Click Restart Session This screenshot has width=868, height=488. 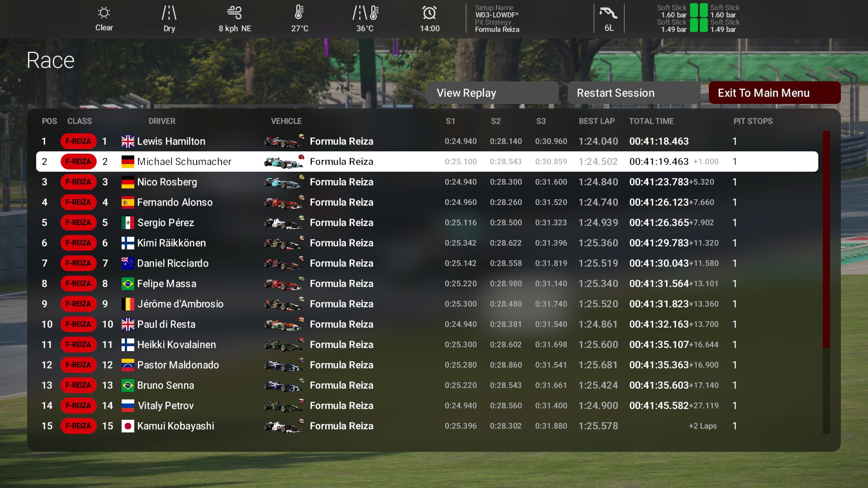click(x=633, y=93)
